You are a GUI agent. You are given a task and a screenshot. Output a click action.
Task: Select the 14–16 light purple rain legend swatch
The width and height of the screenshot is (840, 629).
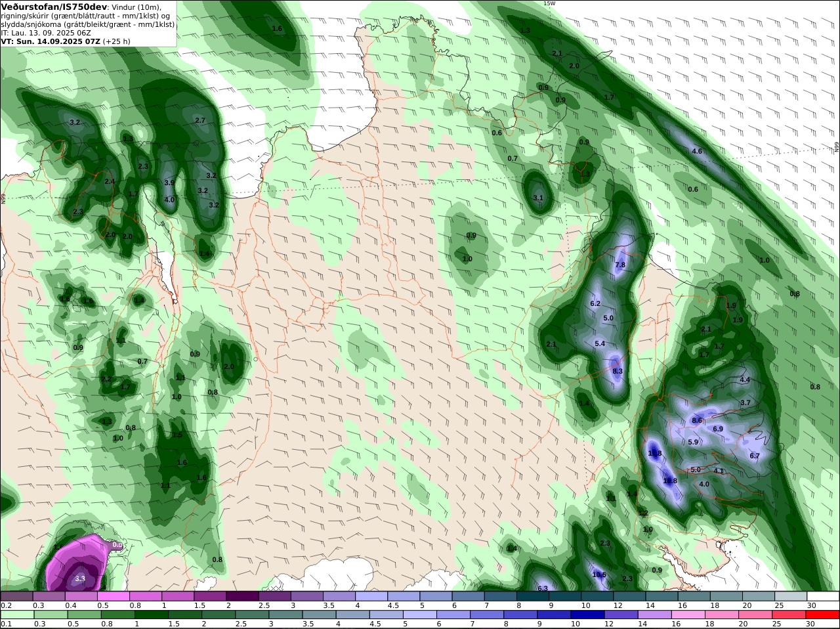[654, 615]
